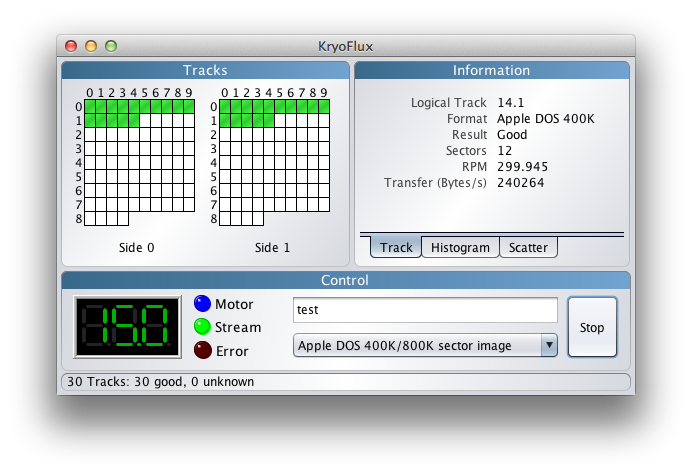Click the yellow minimize window button
692x474 pixels.
[91, 46]
